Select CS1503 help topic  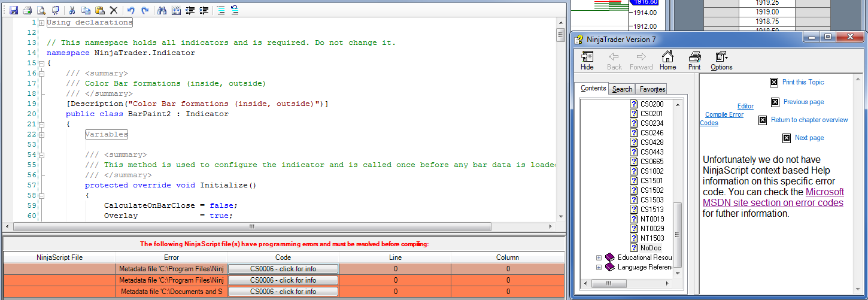click(x=651, y=200)
